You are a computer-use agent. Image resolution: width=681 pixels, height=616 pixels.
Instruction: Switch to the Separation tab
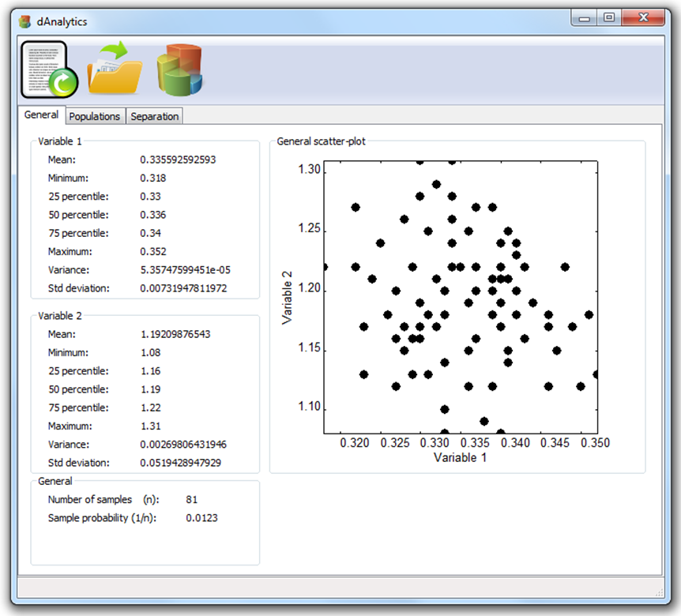[x=155, y=116]
